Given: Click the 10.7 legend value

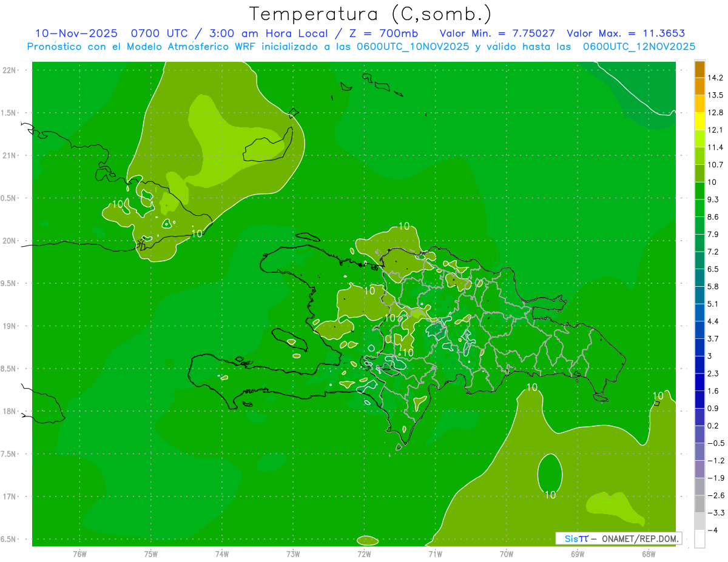Looking at the screenshot, I should tap(715, 165).
